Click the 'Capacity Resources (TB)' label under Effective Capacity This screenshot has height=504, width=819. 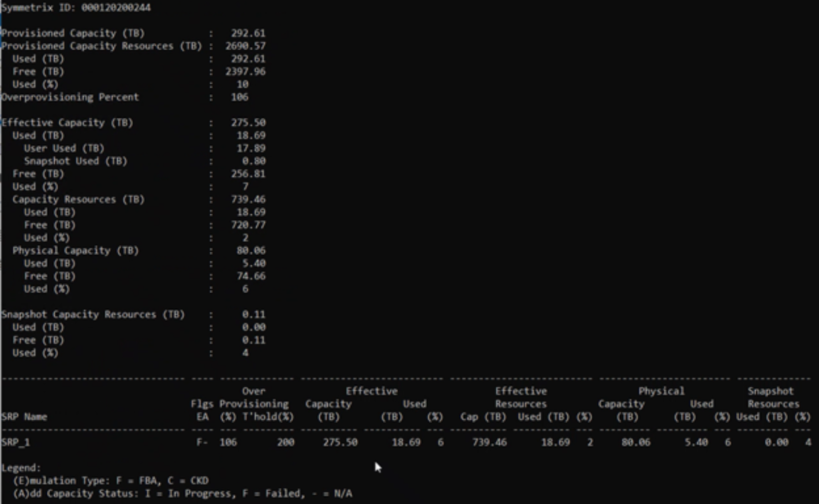point(78,200)
